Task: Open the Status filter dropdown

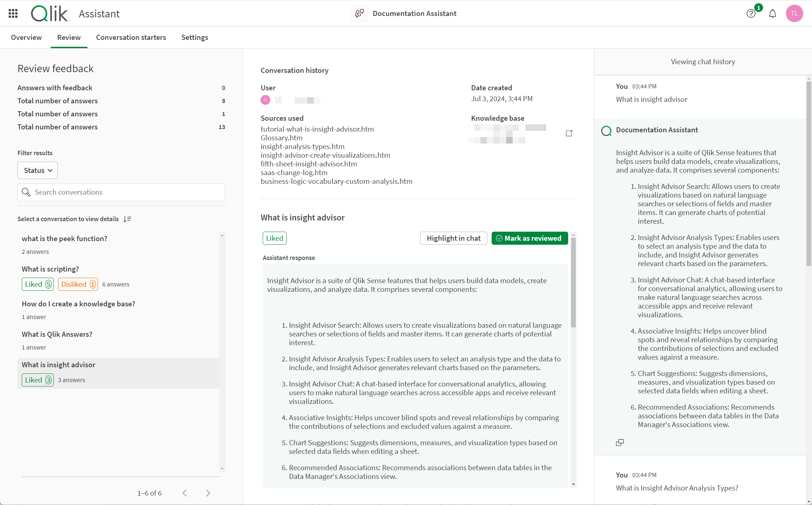Action: pos(37,170)
